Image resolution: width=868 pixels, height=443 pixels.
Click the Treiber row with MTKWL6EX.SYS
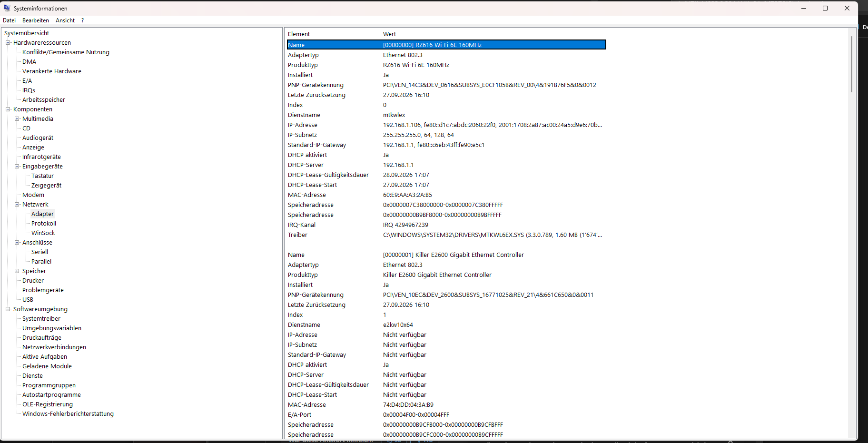pos(446,235)
